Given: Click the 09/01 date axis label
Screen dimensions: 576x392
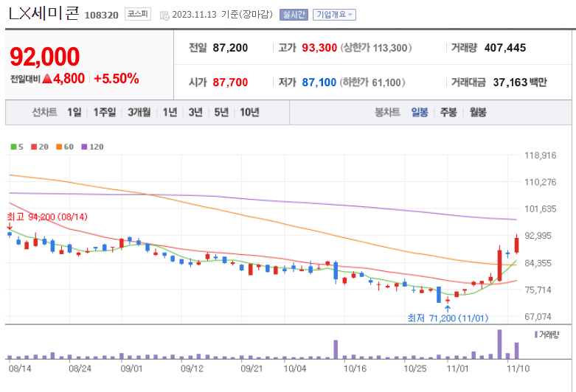Looking at the screenshot, I should (x=131, y=368).
